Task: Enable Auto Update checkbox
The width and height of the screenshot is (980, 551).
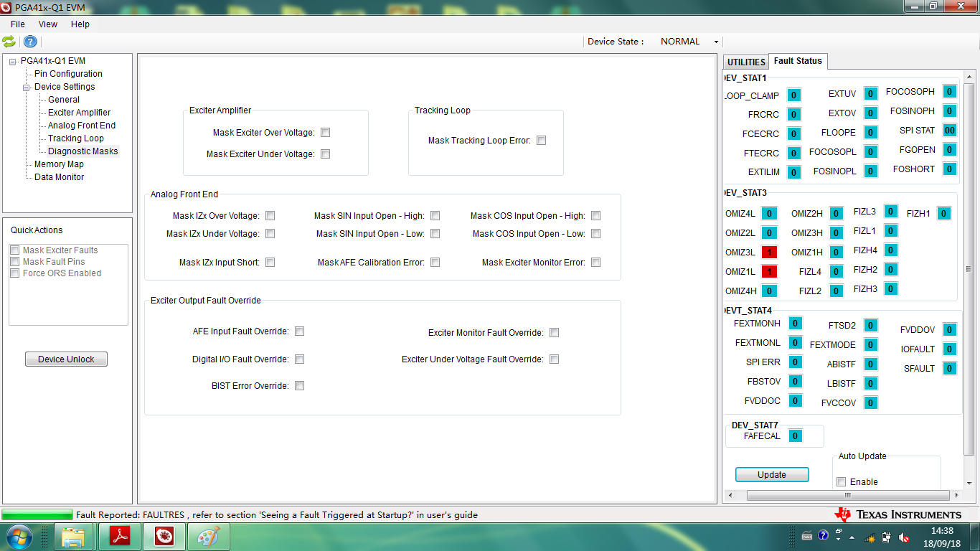Action: [x=842, y=482]
